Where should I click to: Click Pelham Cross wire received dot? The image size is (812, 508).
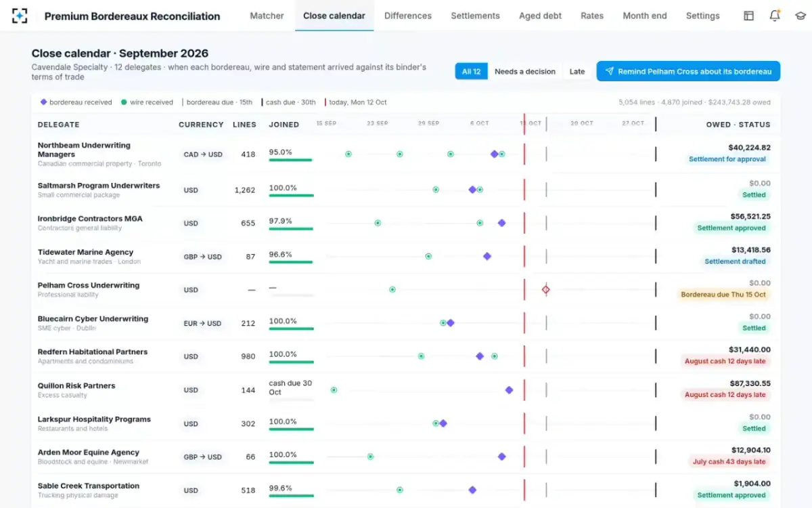tap(392, 290)
